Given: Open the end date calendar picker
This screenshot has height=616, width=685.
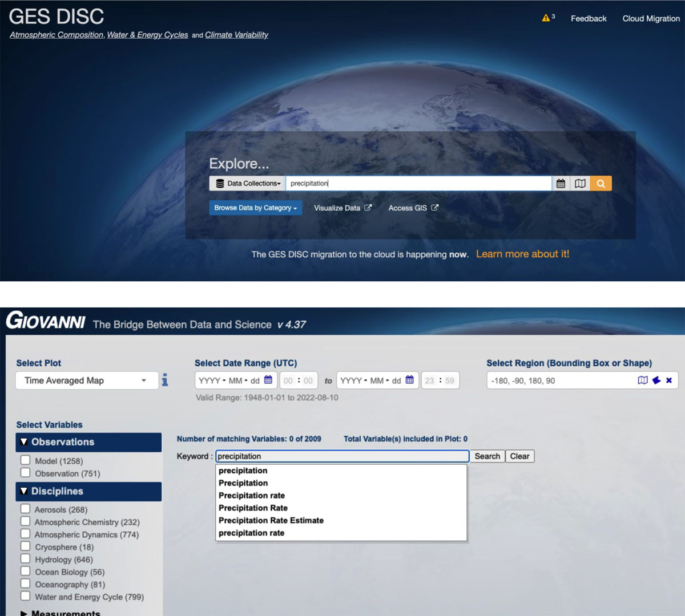Looking at the screenshot, I should click(409, 380).
